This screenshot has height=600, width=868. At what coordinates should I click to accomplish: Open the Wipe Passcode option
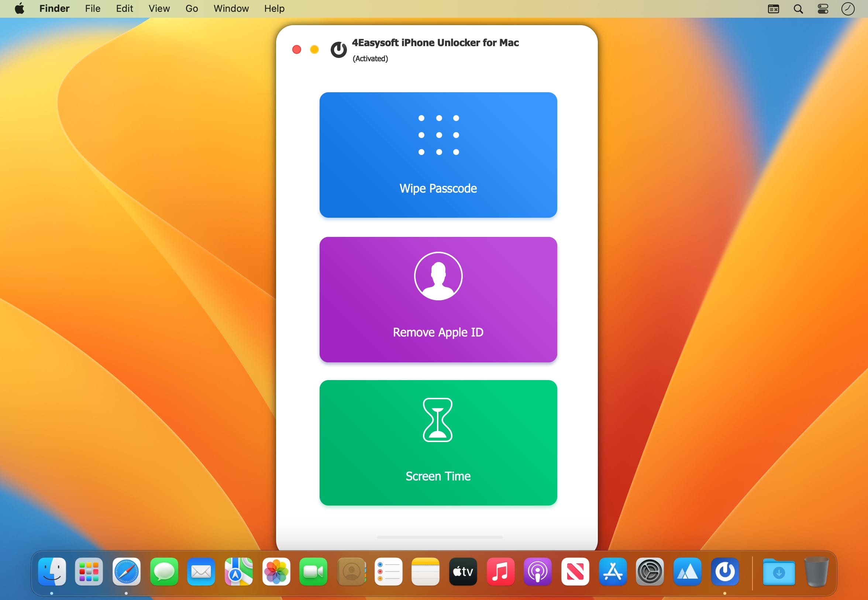(x=438, y=155)
